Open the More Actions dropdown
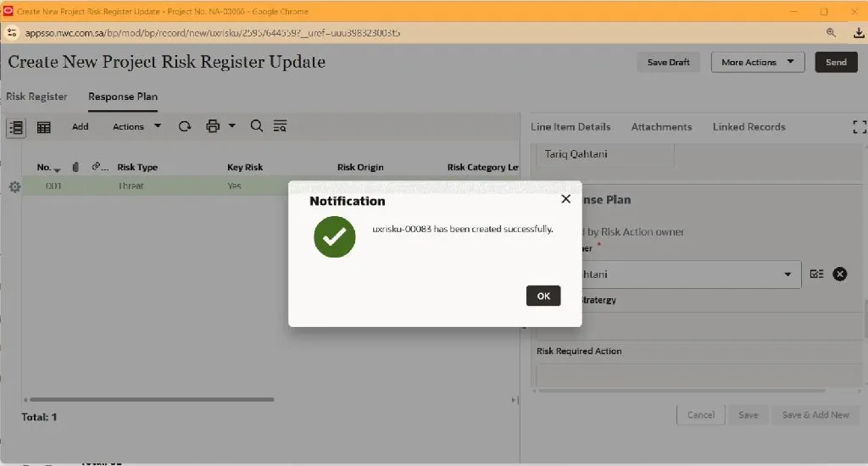The width and height of the screenshot is (868, 466). [757, 62]
